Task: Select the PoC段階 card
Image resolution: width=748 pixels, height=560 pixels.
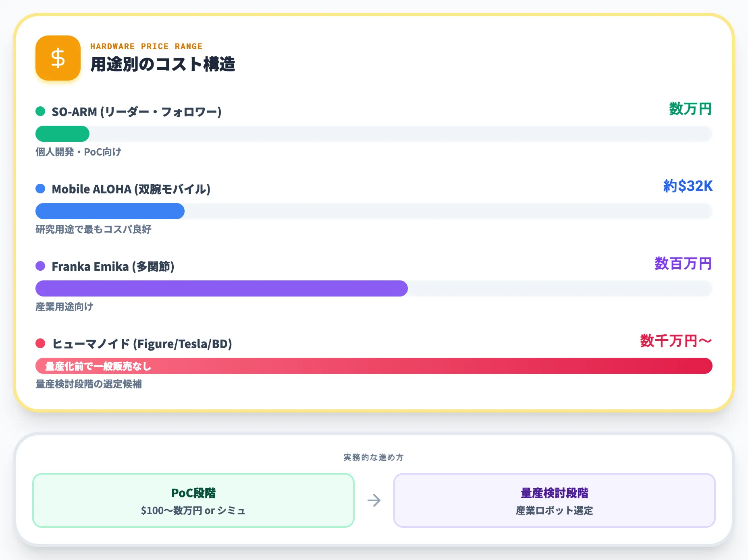Action: coord(193,500)
